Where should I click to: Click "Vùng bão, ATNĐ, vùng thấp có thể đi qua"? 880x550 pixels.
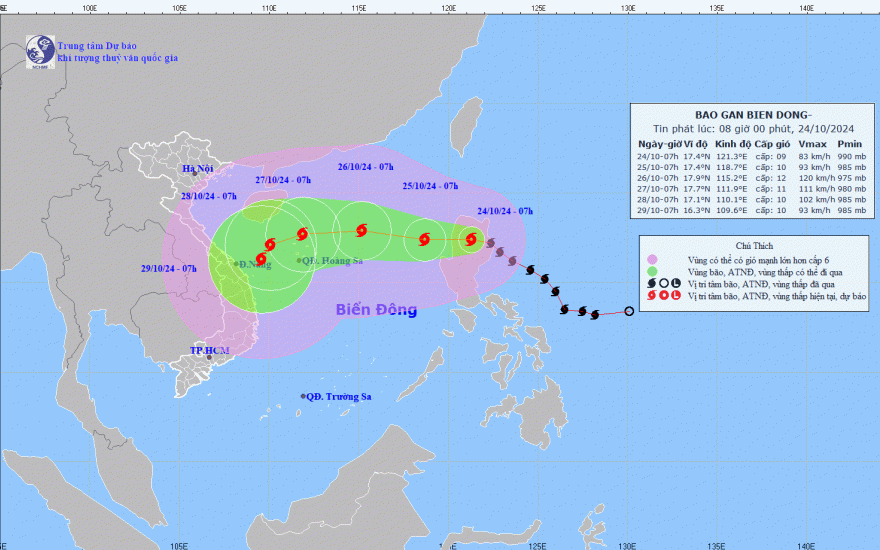tap(765, 272)
